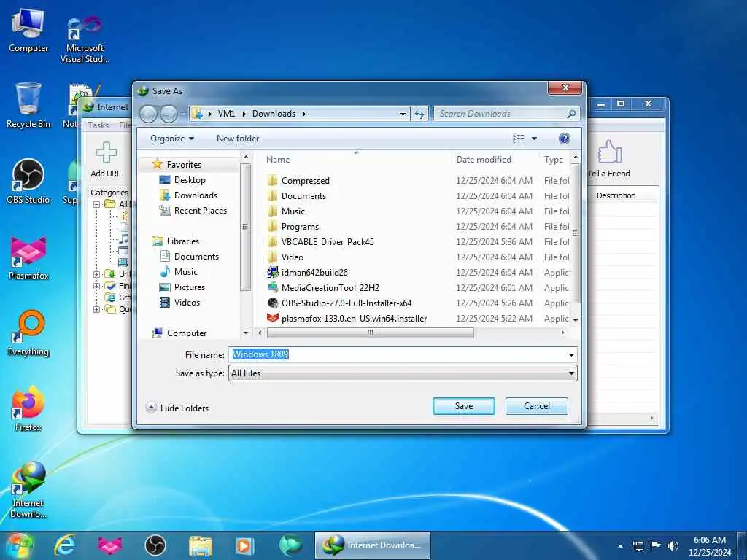This screenshot has height=560, width=747.
Task: Click the Save button
Action: (463, 406)
